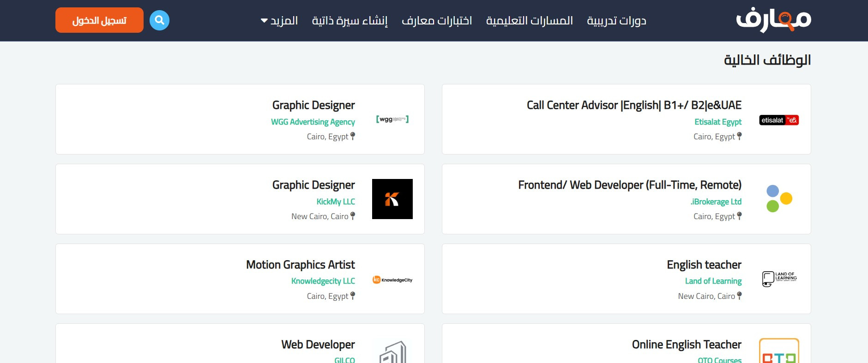
Task: Follow the Knowledgecity LLC company link
Action: [323, 281]
